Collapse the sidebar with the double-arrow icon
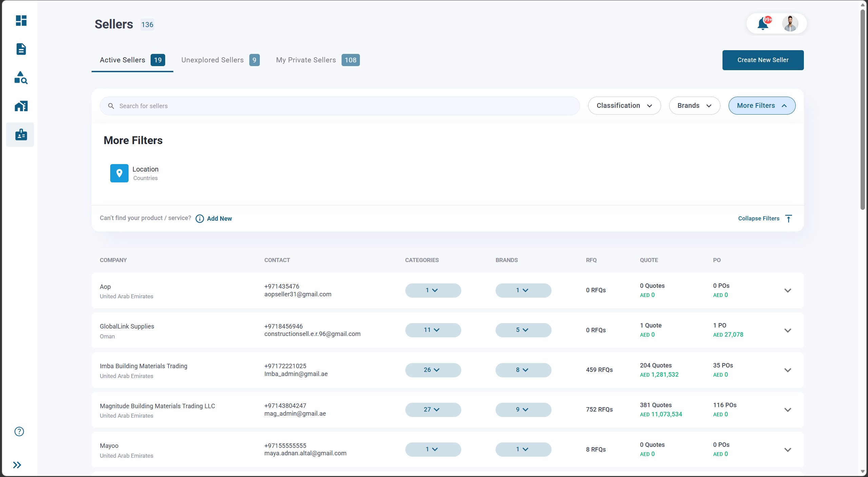 [17, 465]
